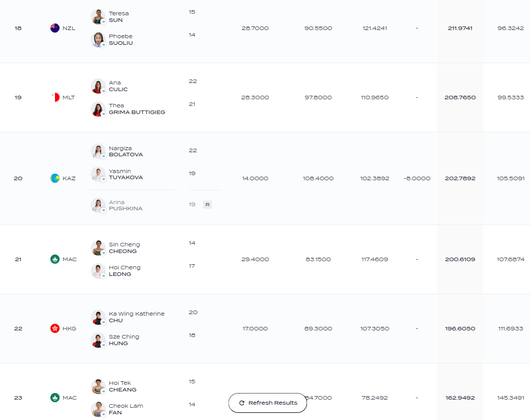Click the Refresh Results button

(268, 403)
